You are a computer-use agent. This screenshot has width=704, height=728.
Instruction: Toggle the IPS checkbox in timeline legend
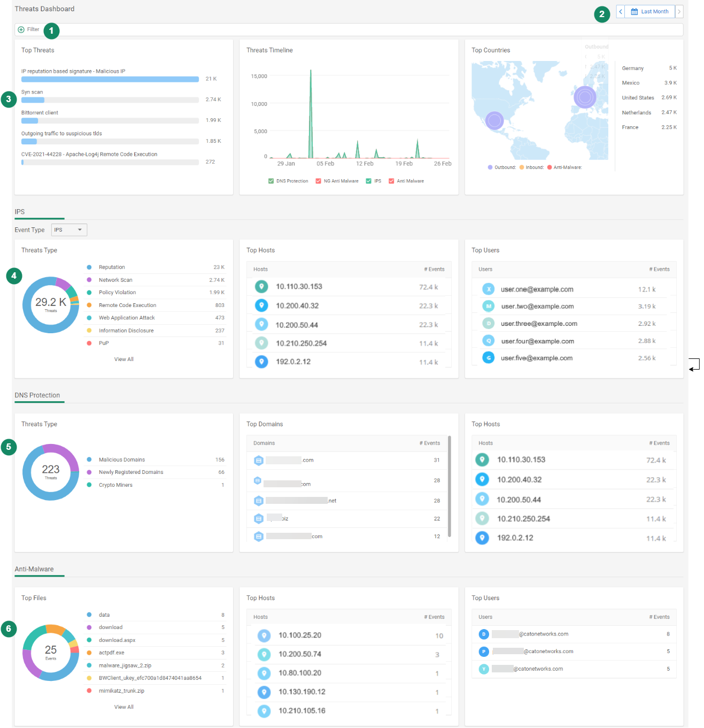pyautogui.click(x=368, y=181)
